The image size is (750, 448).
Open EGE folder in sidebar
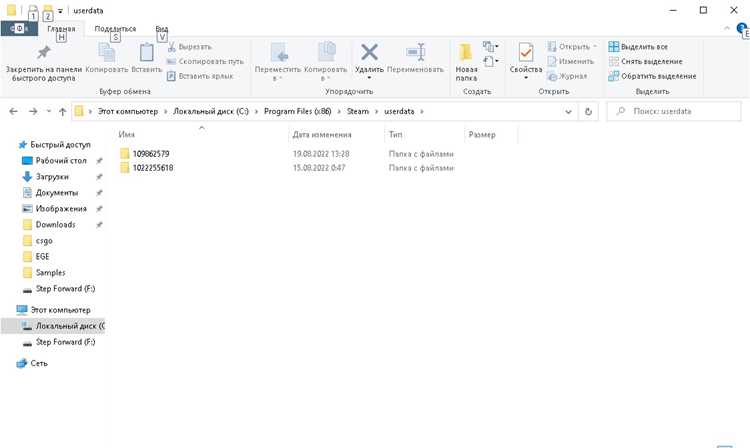click(42, 257)
